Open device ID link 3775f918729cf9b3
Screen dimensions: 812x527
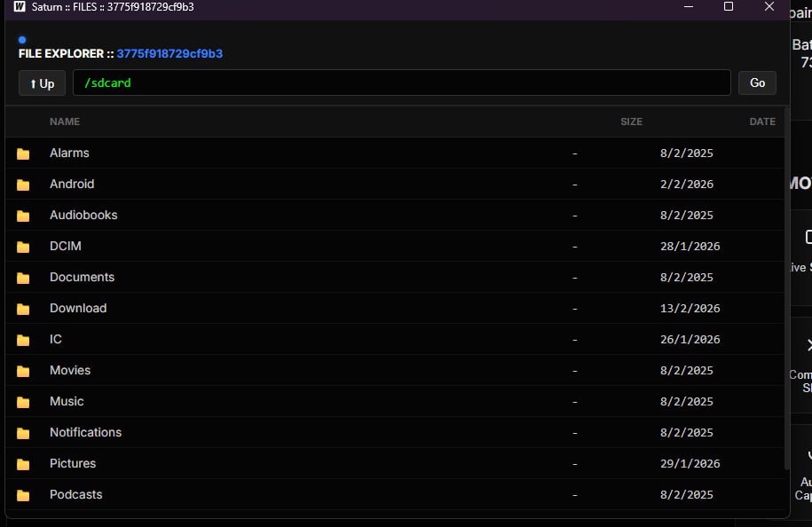click(169, 54)
